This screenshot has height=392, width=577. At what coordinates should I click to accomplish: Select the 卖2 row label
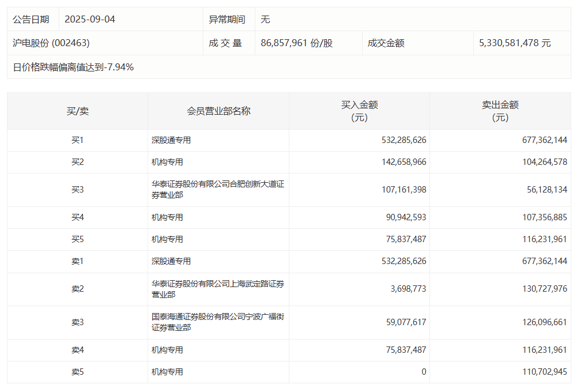pos(78,289)
